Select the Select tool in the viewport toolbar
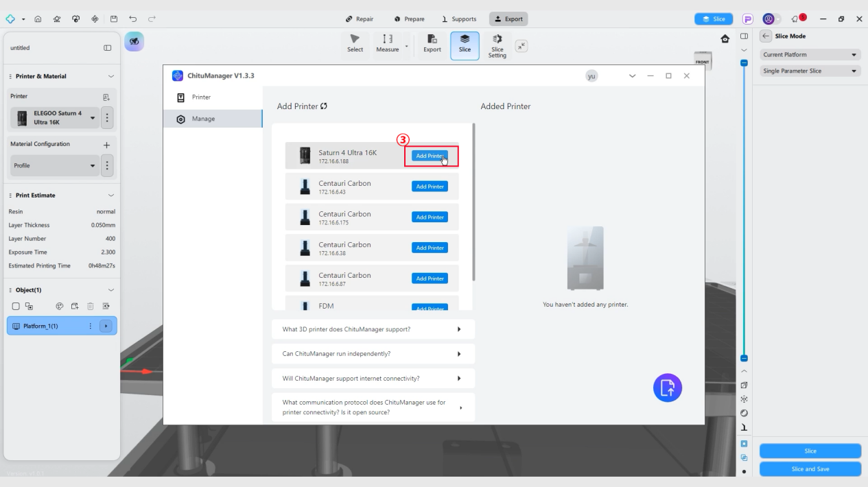This screenshot has width=868, height=487. point(355,45)
